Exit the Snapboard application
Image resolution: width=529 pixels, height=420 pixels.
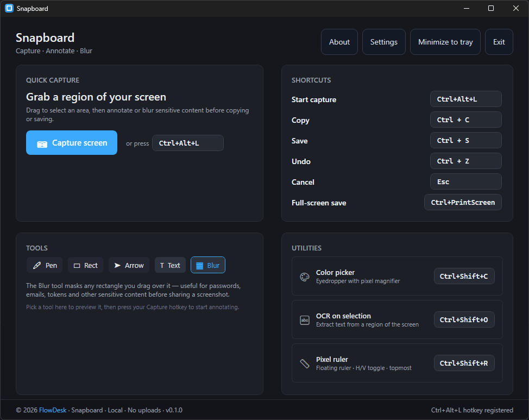pyautogui.click(x=499, y=41)
